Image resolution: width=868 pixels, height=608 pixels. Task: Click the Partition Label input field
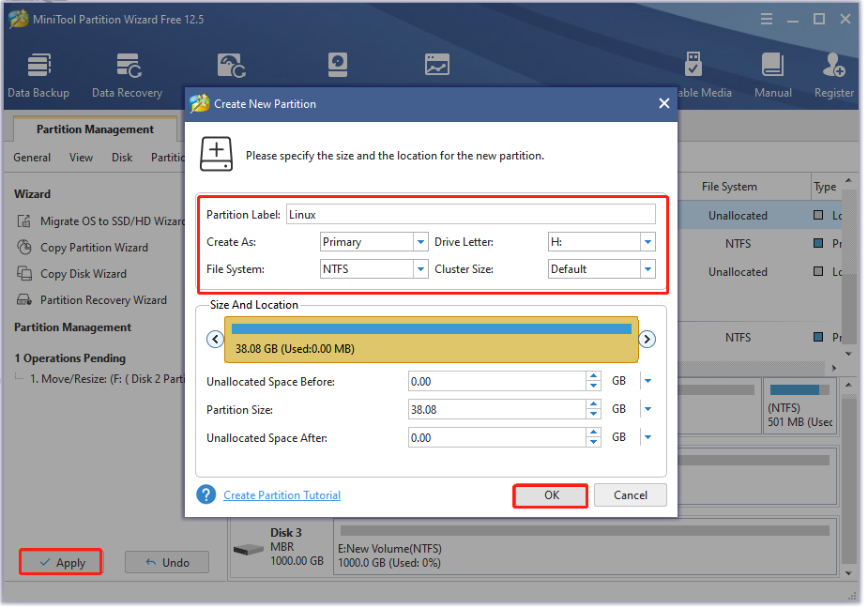click(472, 215)
